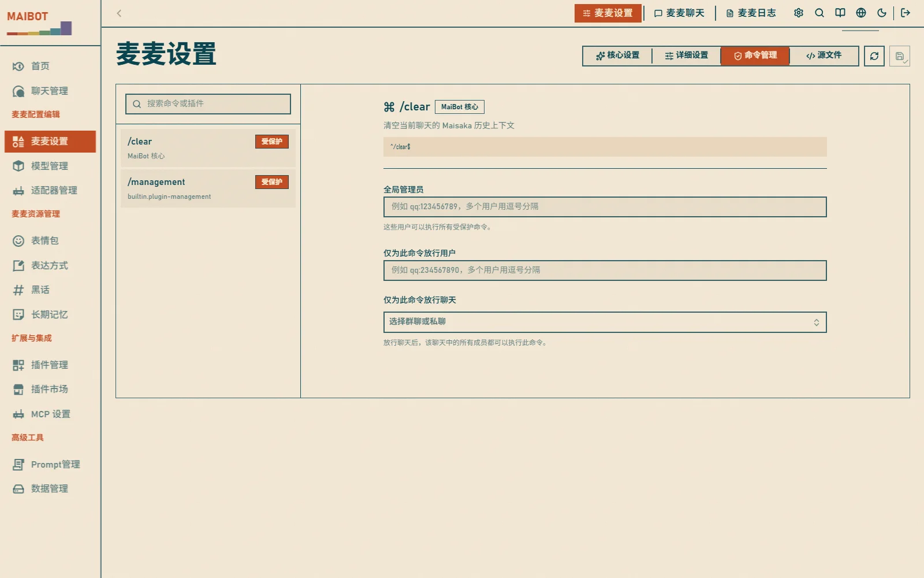Click the save config icon button

coord(900,56)
